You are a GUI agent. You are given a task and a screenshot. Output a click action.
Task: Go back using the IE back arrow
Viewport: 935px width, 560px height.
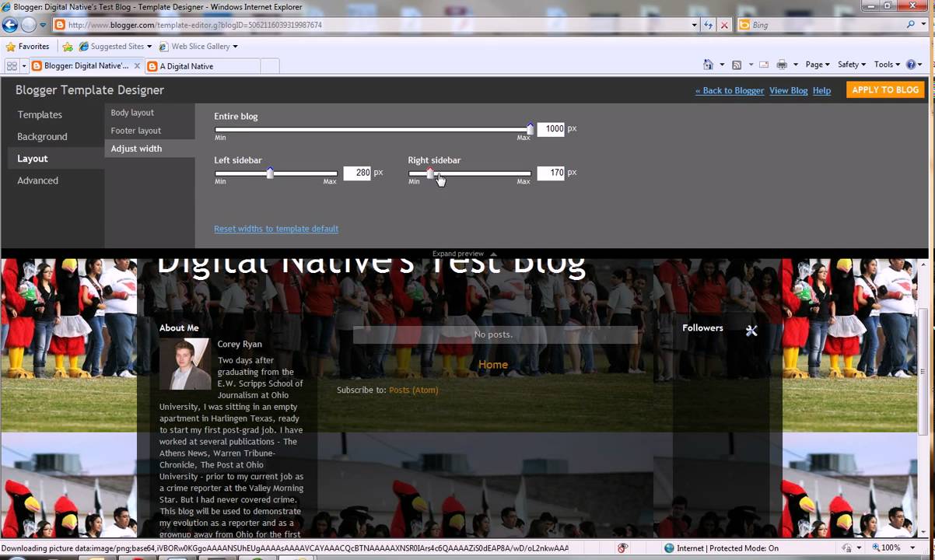[x=11, y=25]
